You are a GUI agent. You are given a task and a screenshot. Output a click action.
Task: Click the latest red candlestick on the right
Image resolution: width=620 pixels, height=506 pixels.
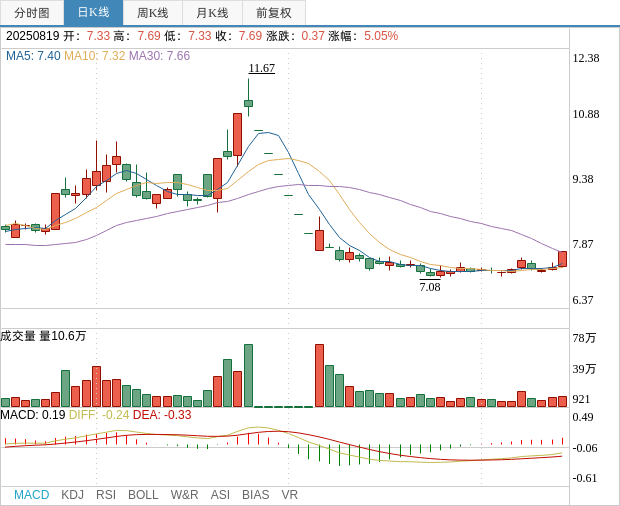(x=562, y=259)
